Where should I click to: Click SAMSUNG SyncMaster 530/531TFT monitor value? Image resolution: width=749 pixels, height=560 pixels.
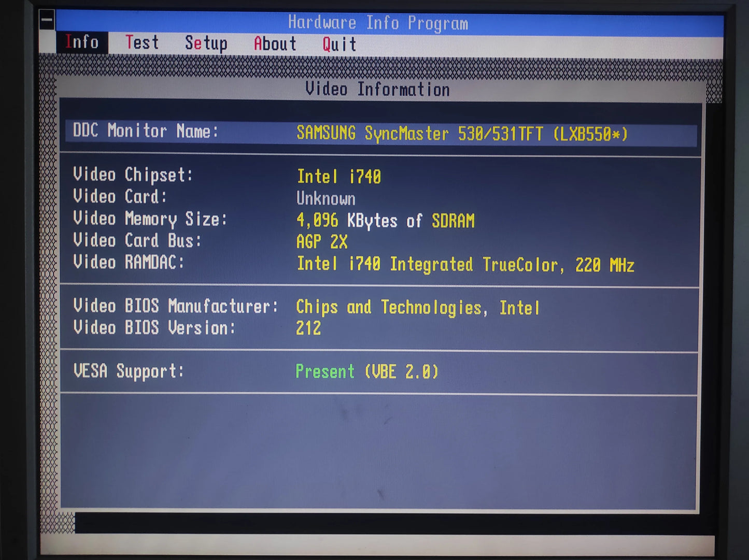(462, 134)
